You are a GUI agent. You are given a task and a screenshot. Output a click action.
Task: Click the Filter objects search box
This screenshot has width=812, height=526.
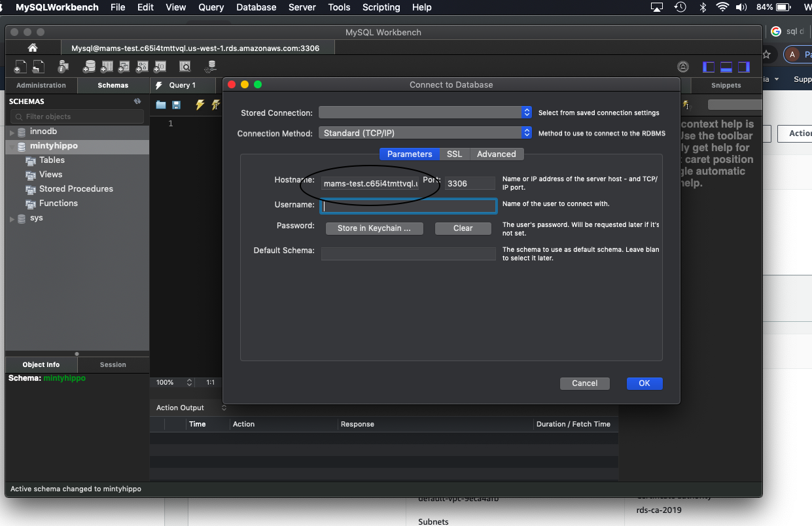[77, 116]
